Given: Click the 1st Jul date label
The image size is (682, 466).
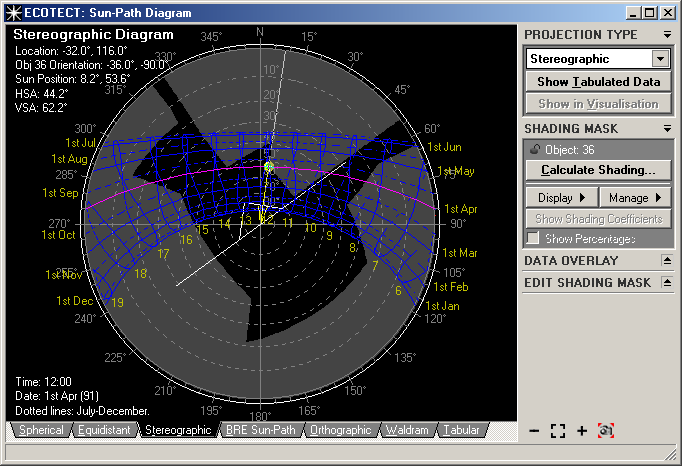Looking at the screenshot, I should tap(80, 143).
